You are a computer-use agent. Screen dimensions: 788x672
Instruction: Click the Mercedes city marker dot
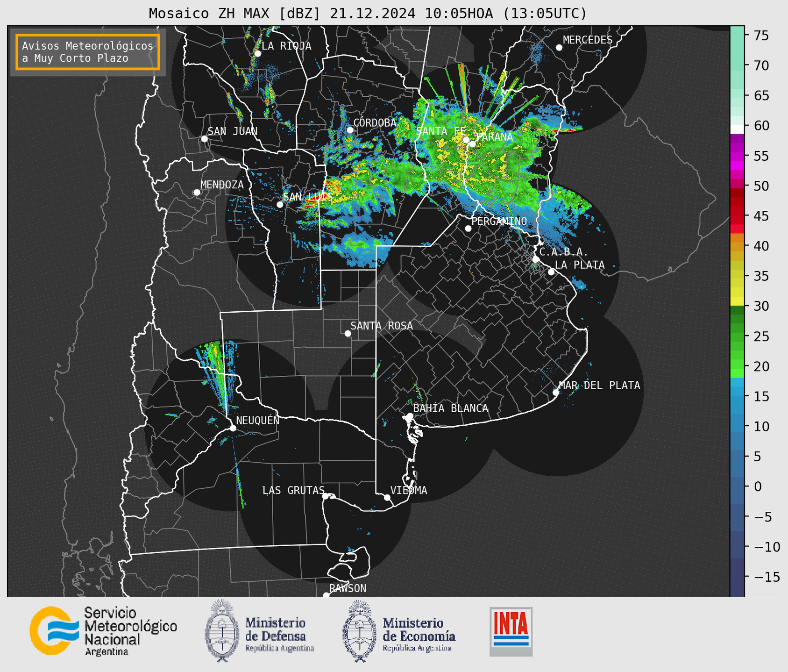click(x=559, y=48)
